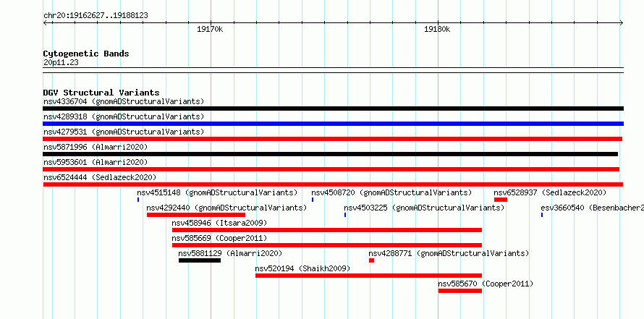Select the black nsv5881129 variant bar

click(x=200, y=260)
